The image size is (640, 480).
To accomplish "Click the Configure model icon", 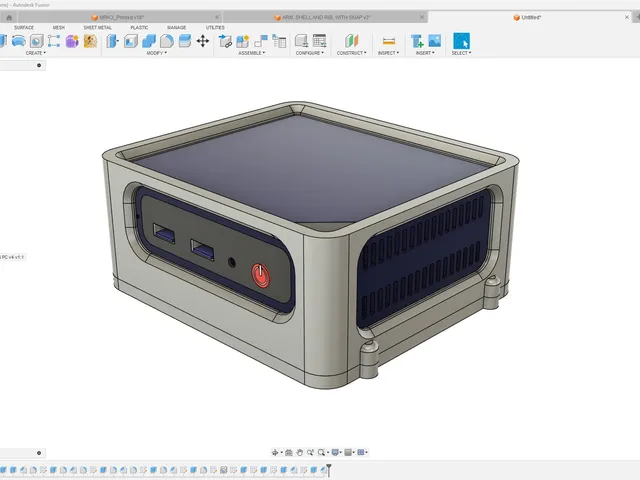I will [x=302, y=41].
